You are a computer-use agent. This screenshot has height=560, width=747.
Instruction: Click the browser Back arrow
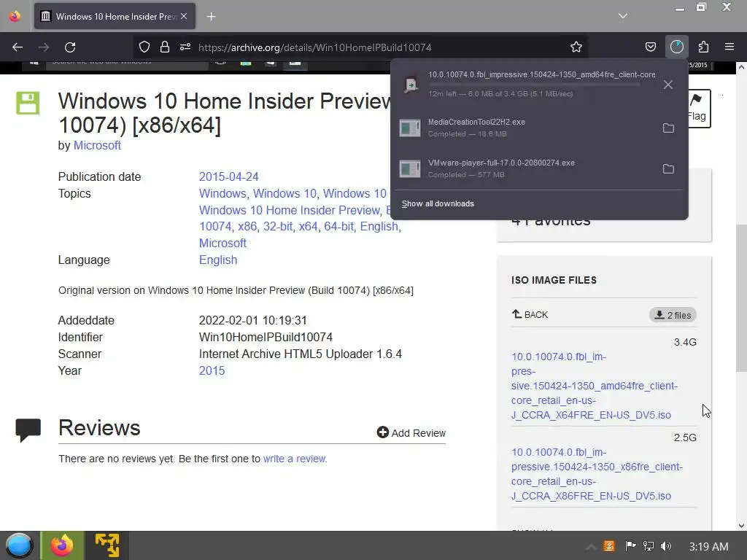click(18, 47)
